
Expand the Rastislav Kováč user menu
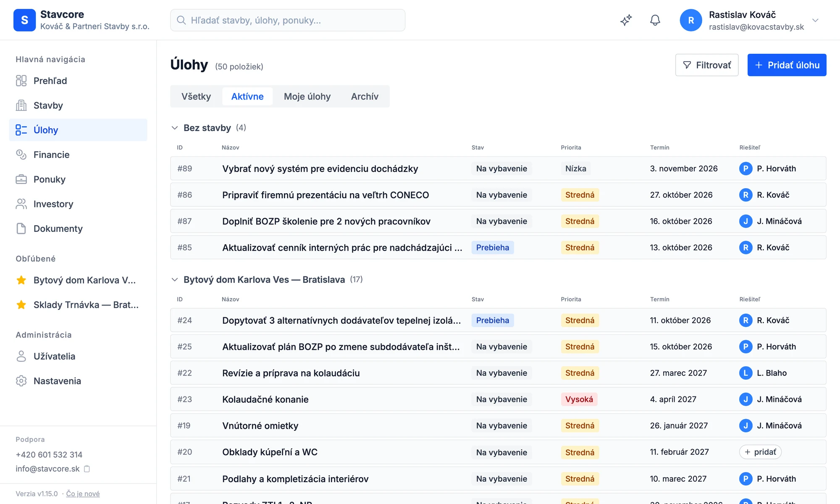pyautogui.click(x=815, y=20)
